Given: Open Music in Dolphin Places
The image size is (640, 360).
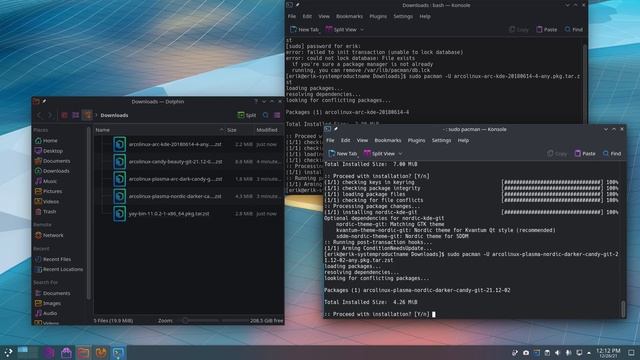Looking at the screenshot, I should tap(46, 181).
